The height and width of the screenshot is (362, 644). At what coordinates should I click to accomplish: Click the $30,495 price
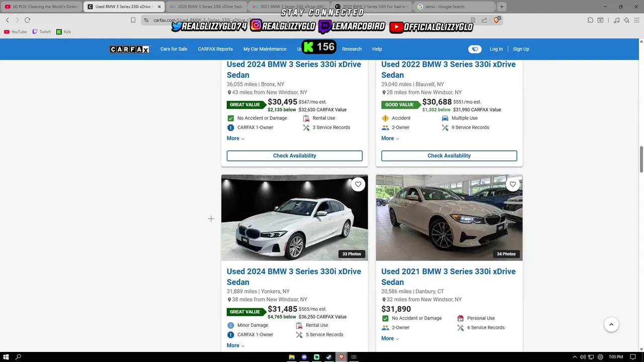[x=282, y=102]
